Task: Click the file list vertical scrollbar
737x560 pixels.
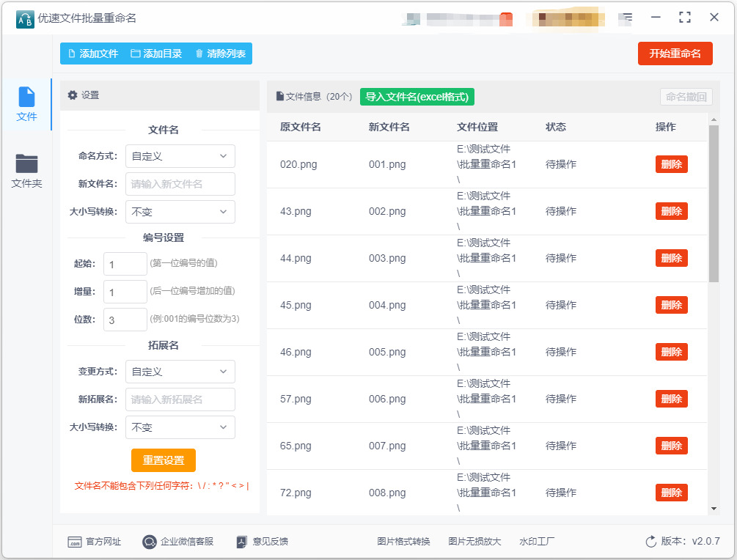Action: click(x=714, y=205)
